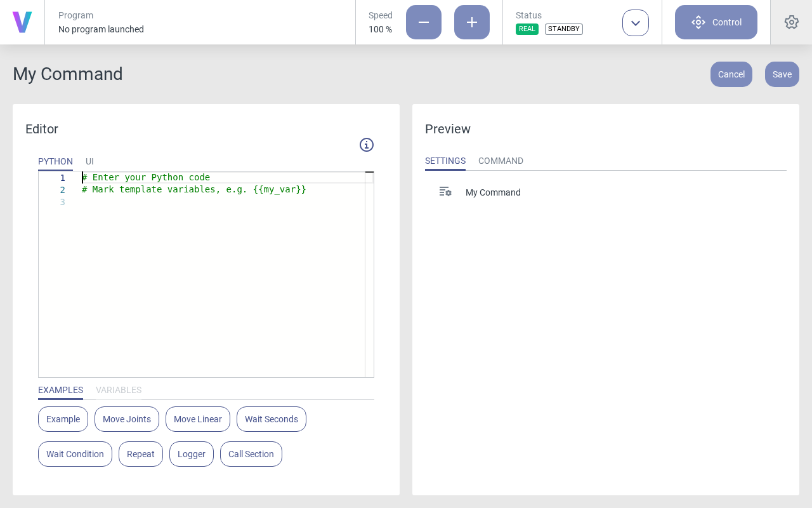Insert the Example snippet
The width and height of the screenshot is (812, 508).
[x=63, y=419]
